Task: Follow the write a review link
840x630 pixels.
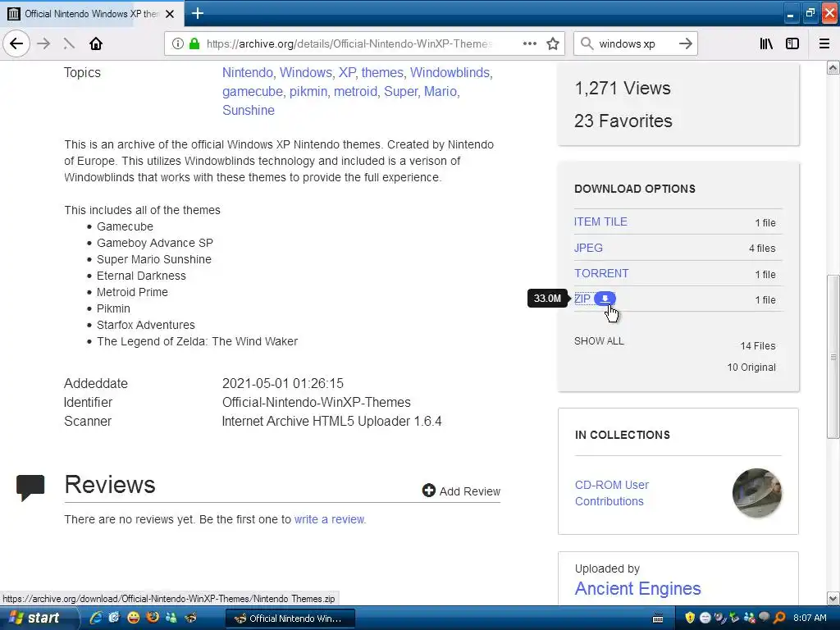Action: [x=329, y=519]
